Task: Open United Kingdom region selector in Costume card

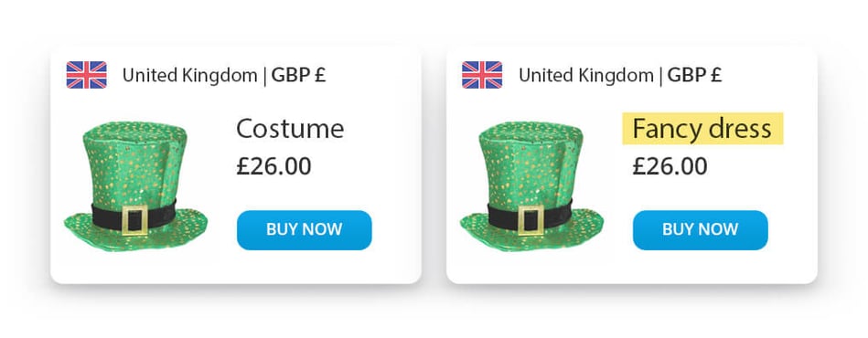Action: (x=190, y=75)
